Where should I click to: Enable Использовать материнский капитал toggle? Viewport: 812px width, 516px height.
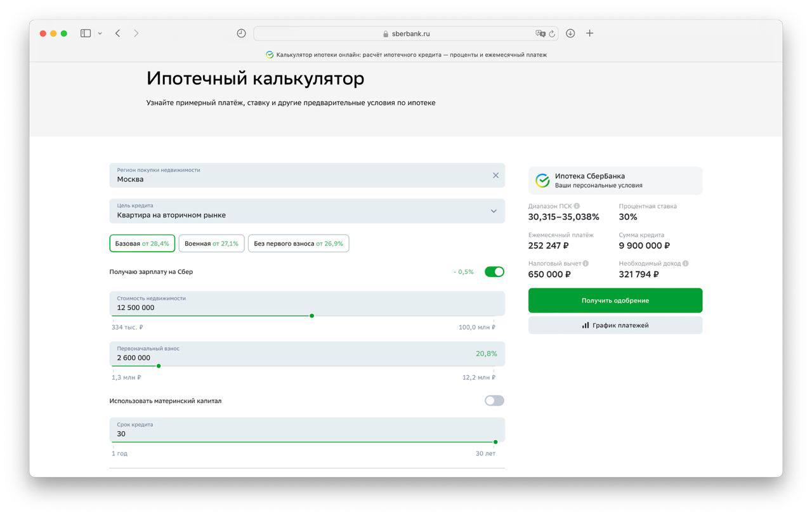(x=494, y=401)
